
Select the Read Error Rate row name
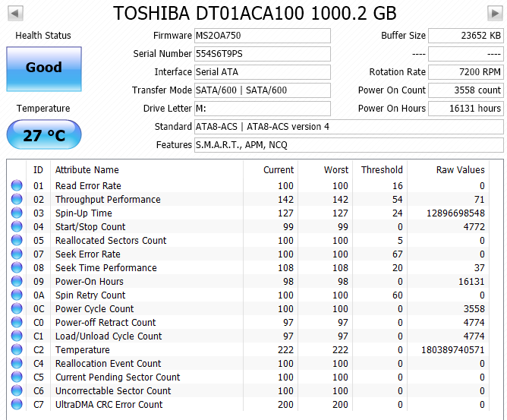tap(88, 186)
